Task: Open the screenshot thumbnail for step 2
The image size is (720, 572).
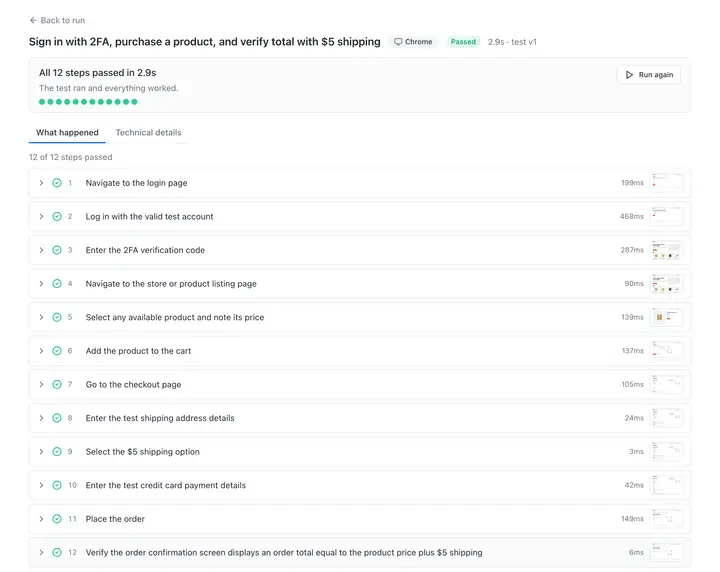Action: coord(667,216)
